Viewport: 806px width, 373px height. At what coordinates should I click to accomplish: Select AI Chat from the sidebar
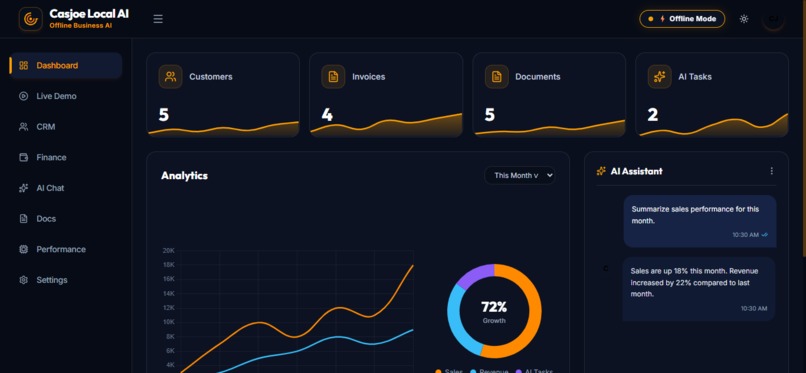point(66,188)
